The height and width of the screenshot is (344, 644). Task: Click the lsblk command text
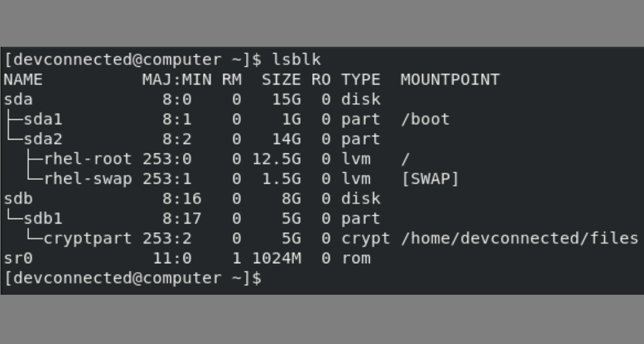pyautogui.click(x=296, y=60)
